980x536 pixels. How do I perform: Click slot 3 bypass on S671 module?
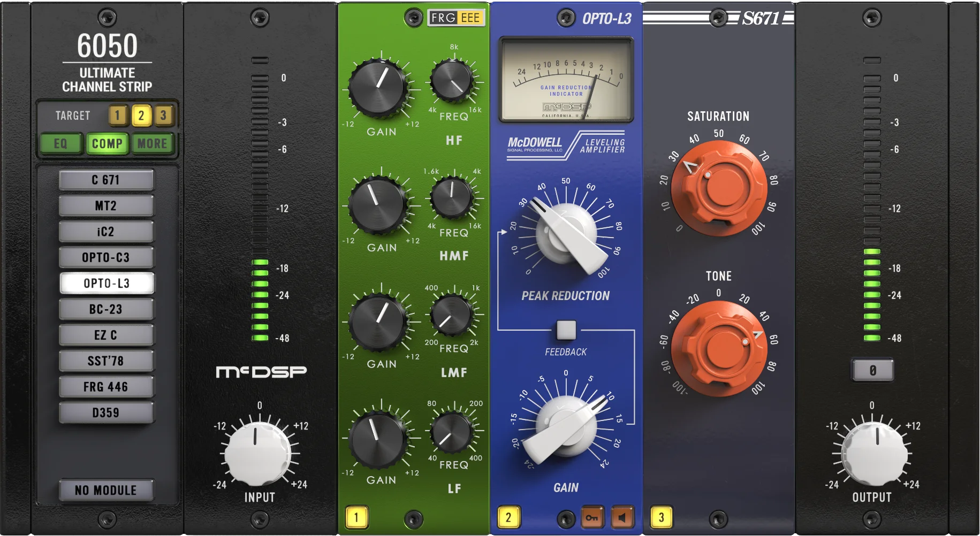coord(661,517)
